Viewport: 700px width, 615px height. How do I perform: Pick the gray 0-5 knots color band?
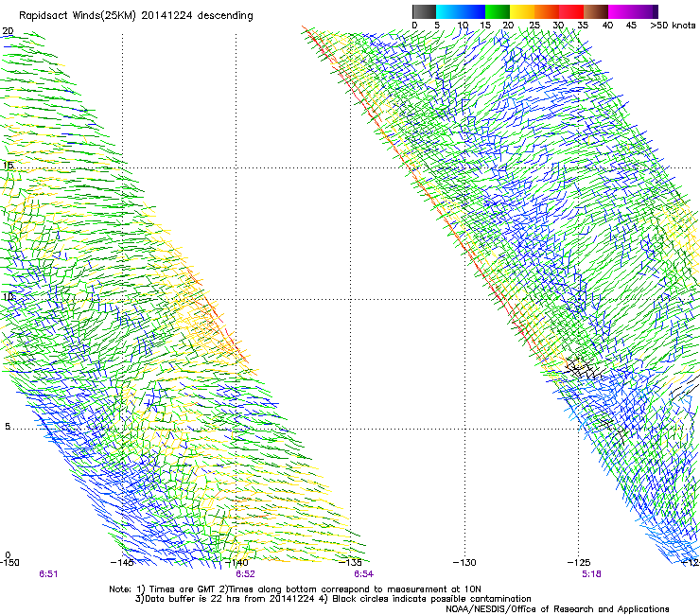click(424, 11)
